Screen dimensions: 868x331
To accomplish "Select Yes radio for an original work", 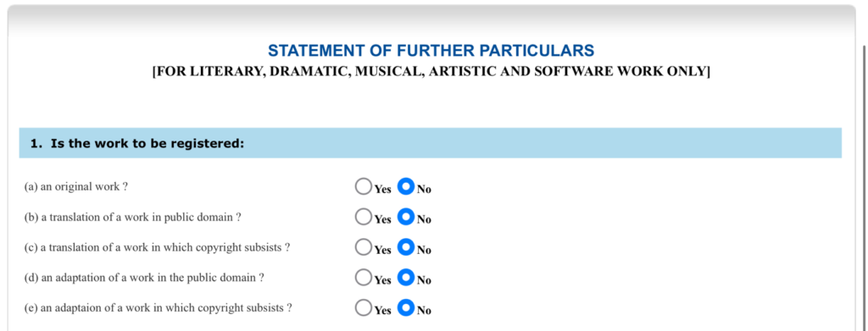I will (x=363, y=187).
